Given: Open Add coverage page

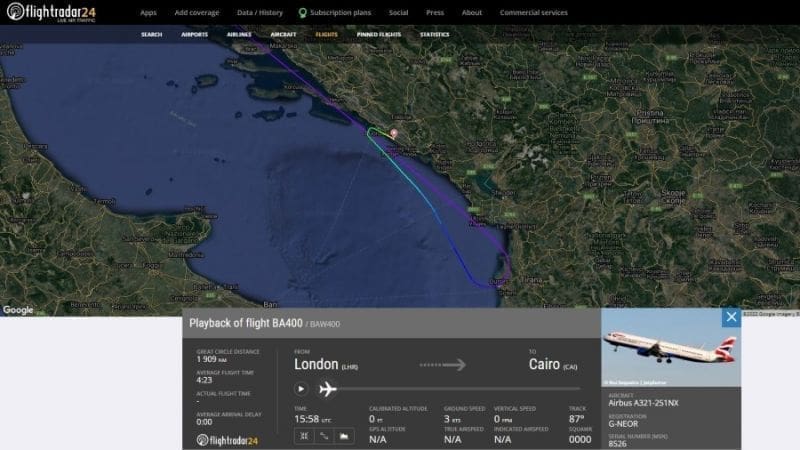Looking at the screenshot, I should 196,13.
